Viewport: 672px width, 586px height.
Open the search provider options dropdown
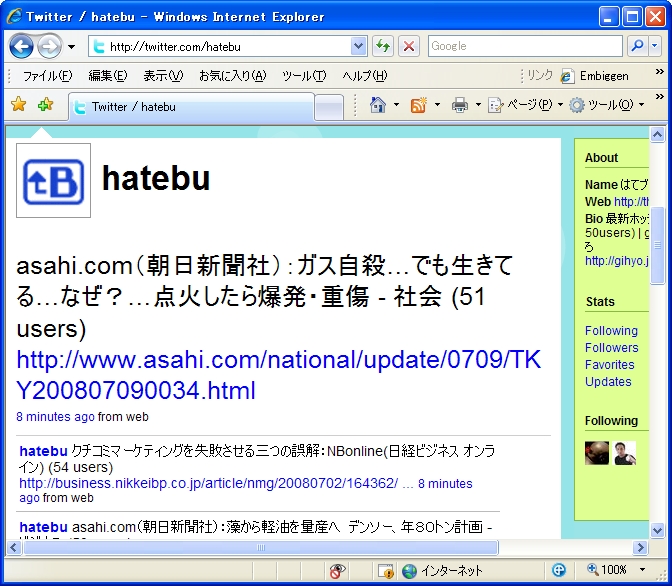click(x=654, y=46)
